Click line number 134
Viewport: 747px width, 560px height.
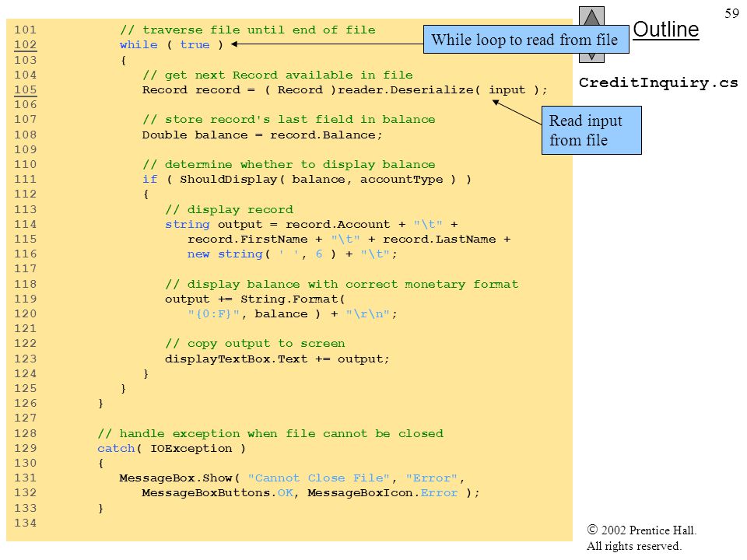click(25, 523)
